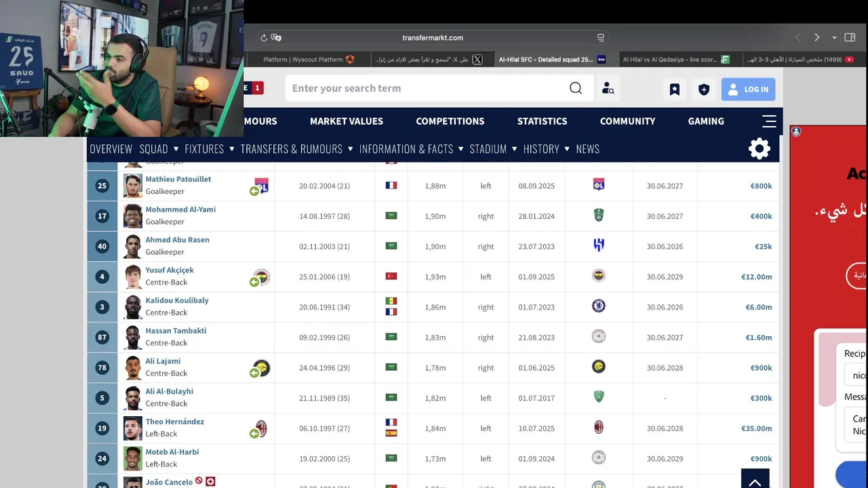
Task: Click the reader view icon in address bar
Action: click(600, 38)
